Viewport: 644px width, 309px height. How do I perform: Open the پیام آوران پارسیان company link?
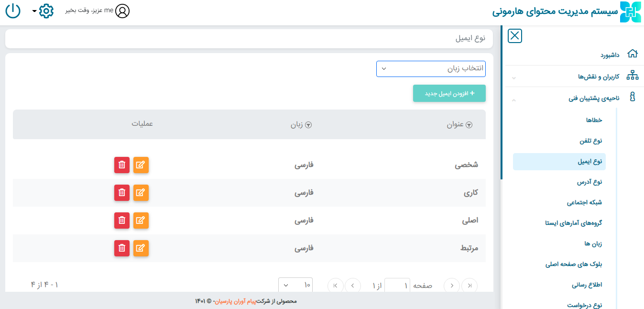tap(236, 301)
